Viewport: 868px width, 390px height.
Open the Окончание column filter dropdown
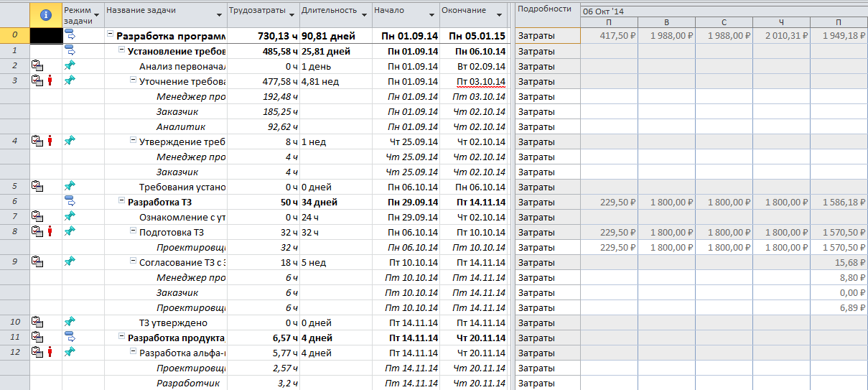[x=500, y=15]
